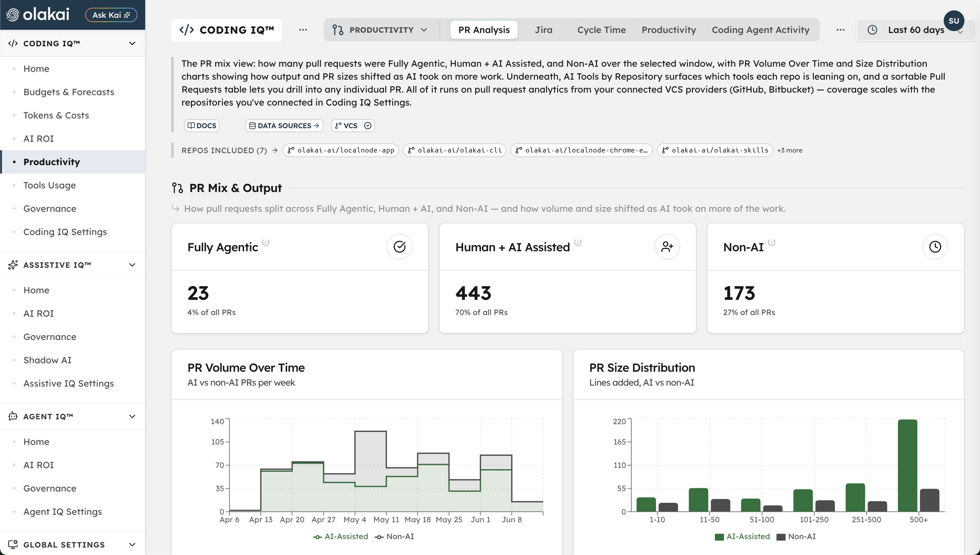Collapse the Coding IQ sidebar section chevron
This screenshot has width=980, height=555.
[x=132, y=43]
